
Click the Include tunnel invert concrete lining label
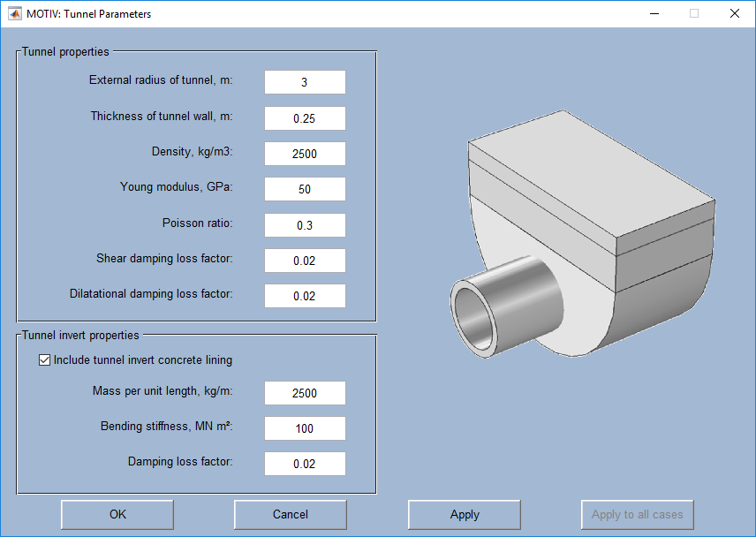tap(143, 360)
